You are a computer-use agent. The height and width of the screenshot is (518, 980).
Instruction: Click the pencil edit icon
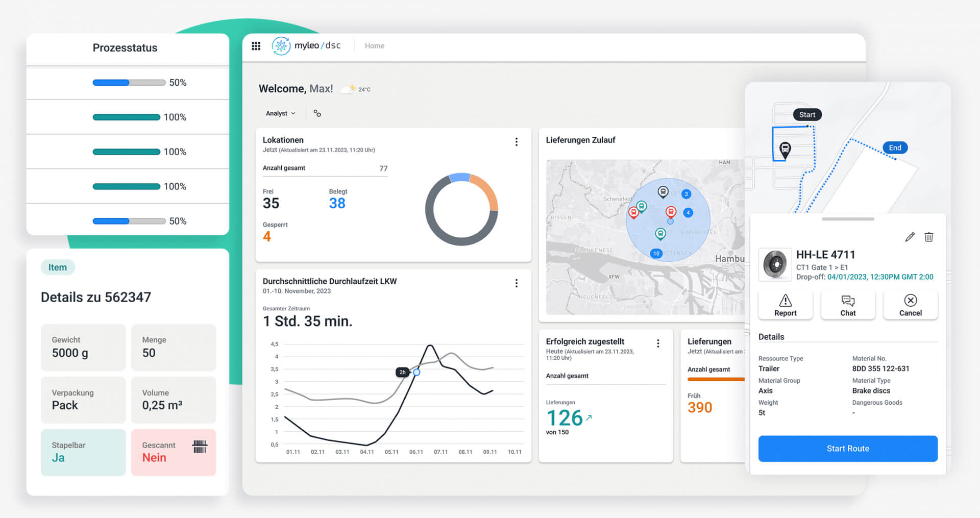tap(910, 237)
